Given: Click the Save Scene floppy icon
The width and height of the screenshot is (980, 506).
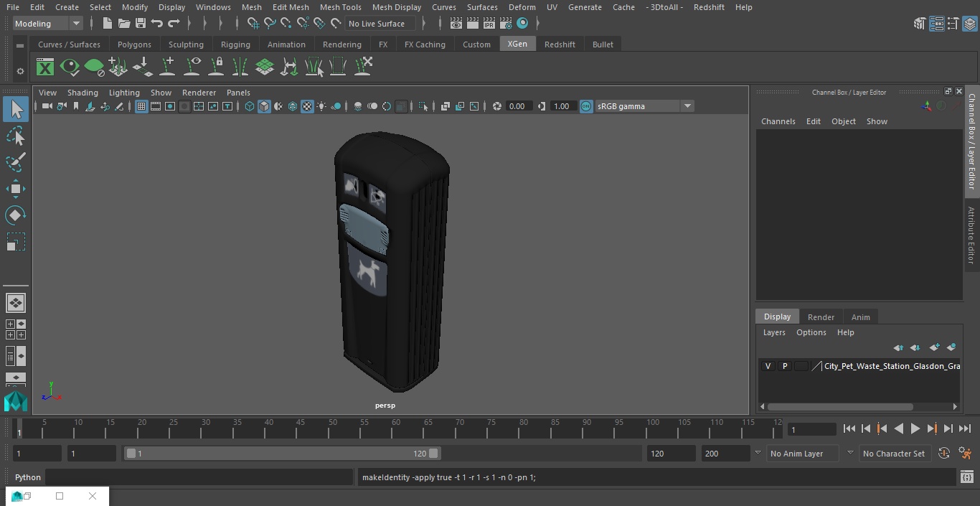Looking at the screenshot, I should pyautogui.click(x=140, y=24).
